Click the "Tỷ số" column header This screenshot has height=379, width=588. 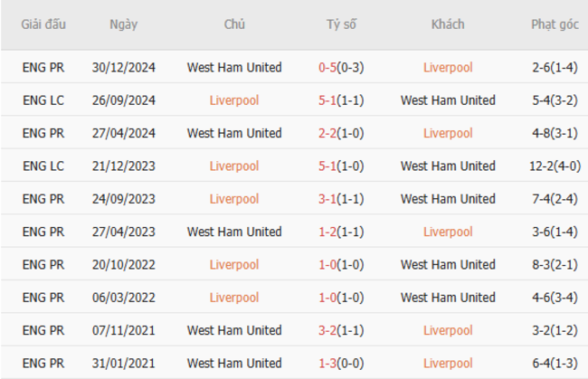tap(342, 24)
